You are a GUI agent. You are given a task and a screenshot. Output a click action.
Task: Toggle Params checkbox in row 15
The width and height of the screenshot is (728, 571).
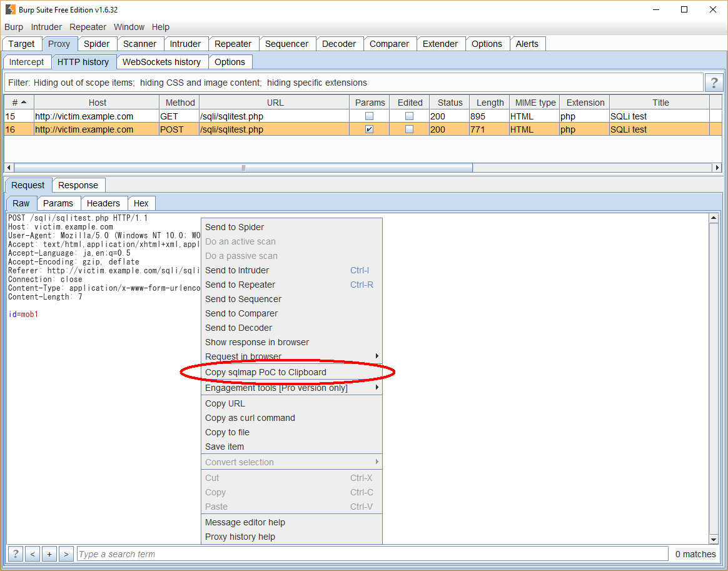click(369, 116)
